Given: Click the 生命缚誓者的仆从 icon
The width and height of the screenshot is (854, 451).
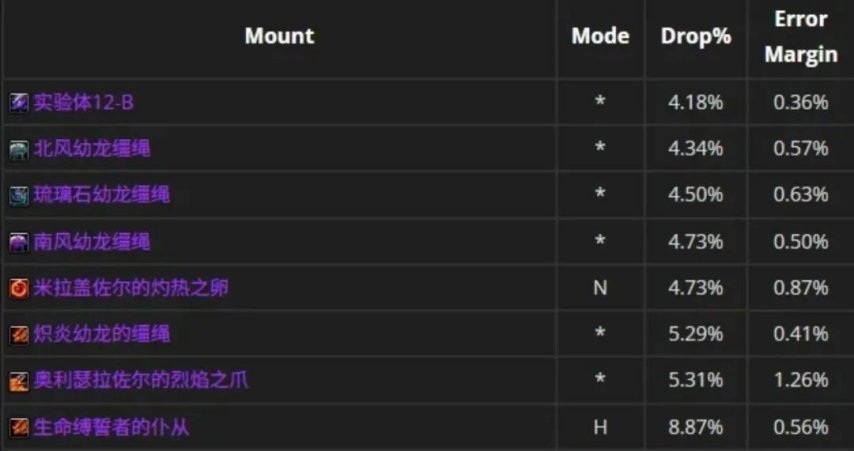Looking at the screenshot, I should (x=19, y=428).
